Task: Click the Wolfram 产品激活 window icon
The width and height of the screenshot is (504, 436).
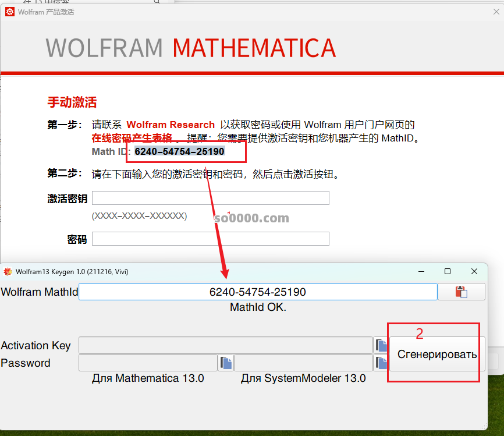Action: (x=9, y=12)
